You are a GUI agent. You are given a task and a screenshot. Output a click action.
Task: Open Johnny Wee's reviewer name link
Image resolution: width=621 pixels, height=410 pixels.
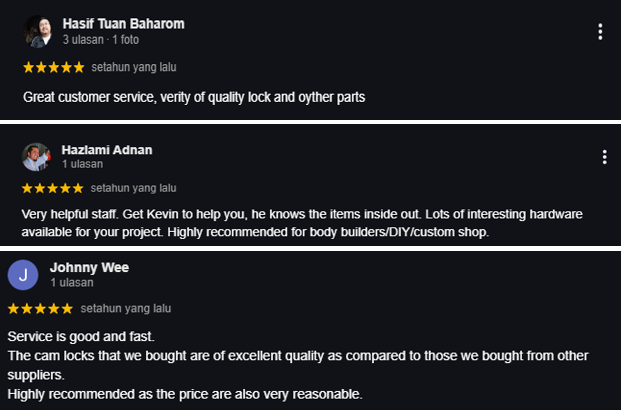tap(90, 267)
